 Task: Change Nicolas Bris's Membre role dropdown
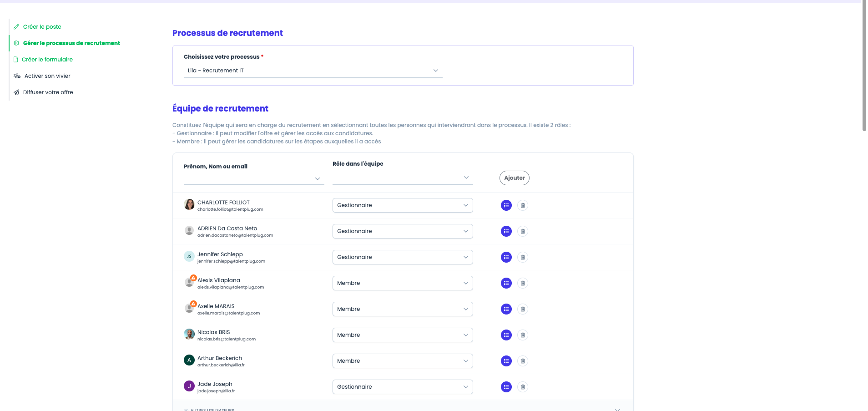[403, 335]
